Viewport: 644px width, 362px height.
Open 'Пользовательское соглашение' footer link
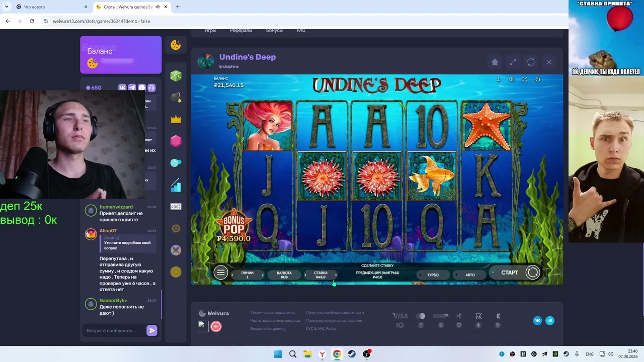coord(334,320)
